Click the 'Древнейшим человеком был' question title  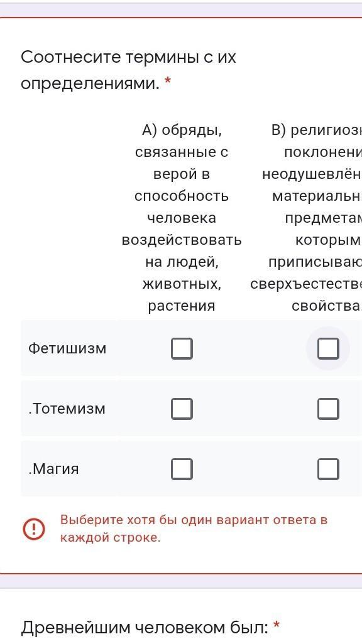[145, 628]
